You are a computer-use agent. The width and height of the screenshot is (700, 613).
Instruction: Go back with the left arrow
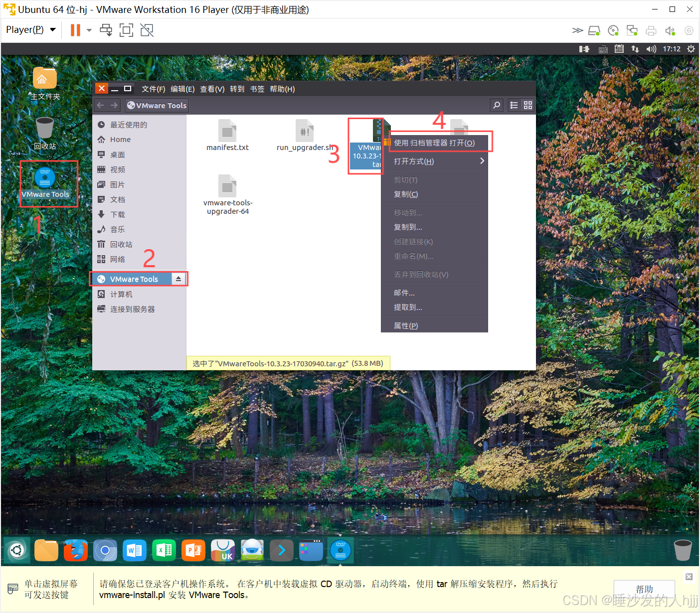click(x=101, y=105)
